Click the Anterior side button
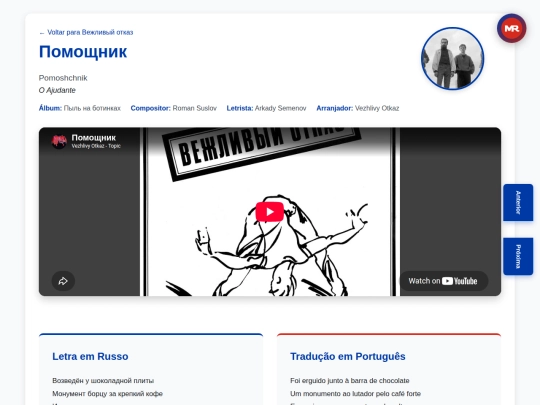Viewport: 540px width, 405px height. pos(518,202)
